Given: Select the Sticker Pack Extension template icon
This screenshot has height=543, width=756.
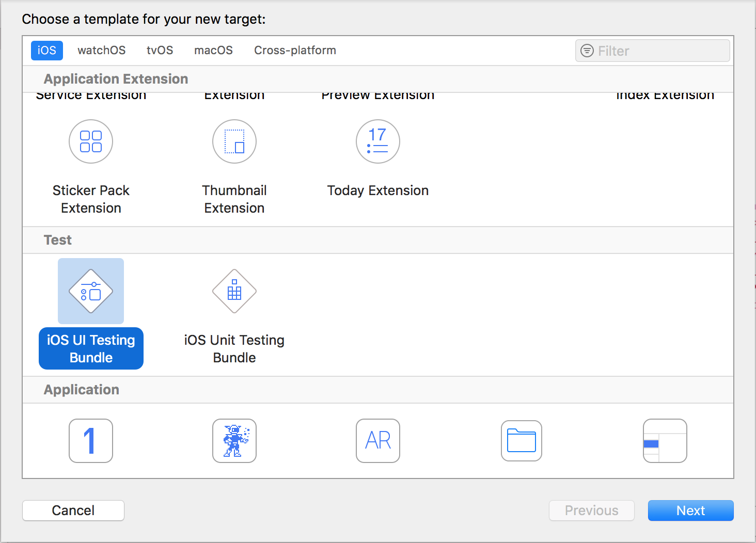Looking at the screenshot, I should click(91, 141).
